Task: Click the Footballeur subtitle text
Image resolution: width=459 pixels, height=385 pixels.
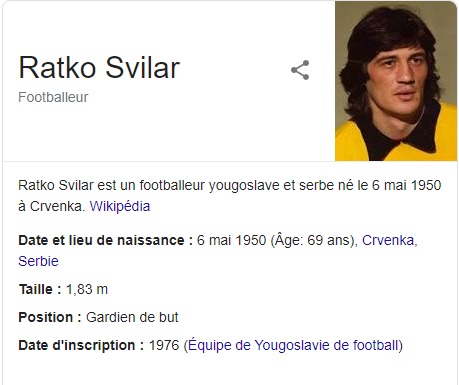Action: (53, 97)
